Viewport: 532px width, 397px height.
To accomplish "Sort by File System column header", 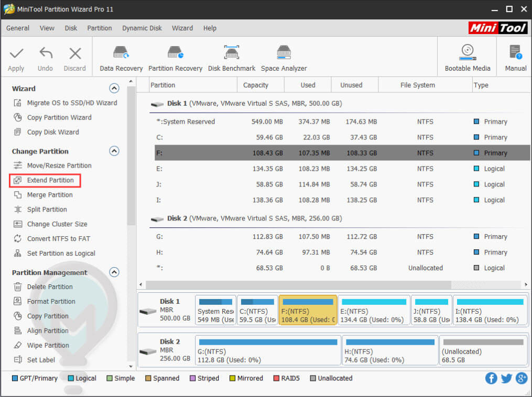I will pos(425,85).
